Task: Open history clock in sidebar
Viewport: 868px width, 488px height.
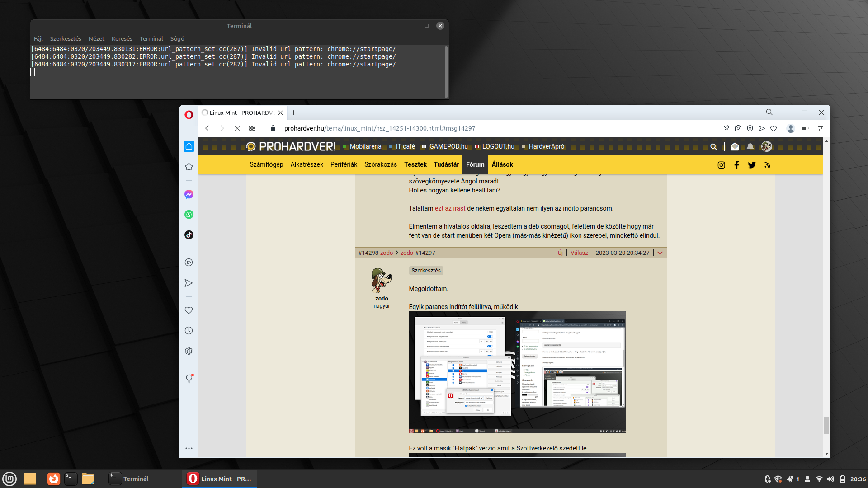Action: (189, 331)
